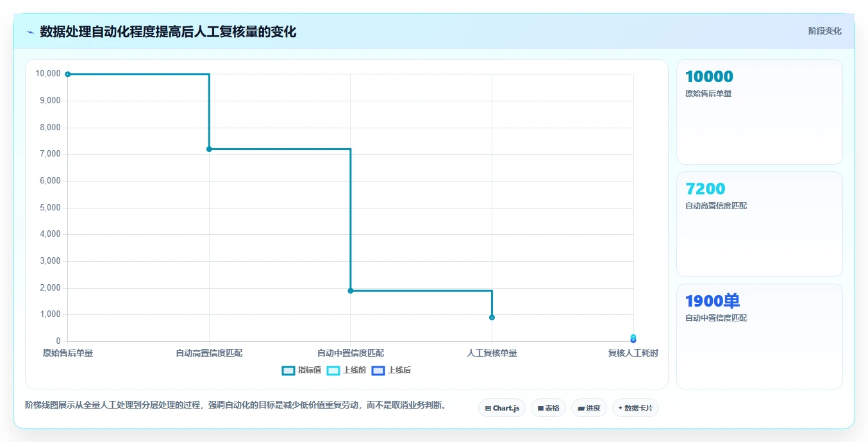This screenshot has width=868, height=442.
Task: Click the y-axis value 5,000
Action: (x=50, y=208)
